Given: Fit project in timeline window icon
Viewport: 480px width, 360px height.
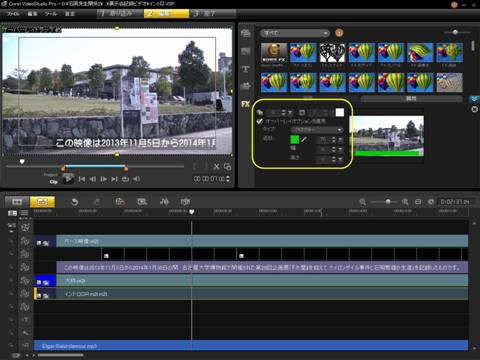Looking at the screenshot, I should pyautogui.click(x=418, y=202).
